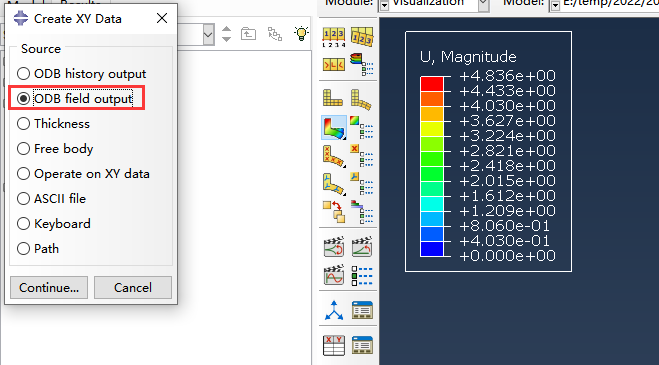Viewport: 659px width, 365px height.
Task: Click the folder-up icon in tree toolbar
Action: pos(248,34)
